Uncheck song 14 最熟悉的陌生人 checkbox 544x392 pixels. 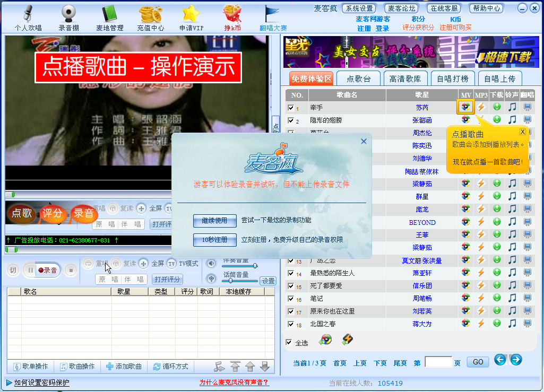[x=291, y=273]
